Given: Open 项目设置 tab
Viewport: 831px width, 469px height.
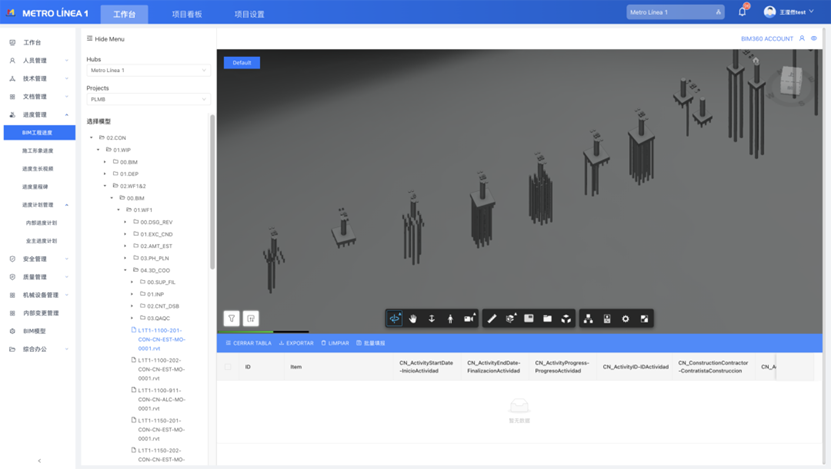Looking at the screenshot, I should (250, 14).
